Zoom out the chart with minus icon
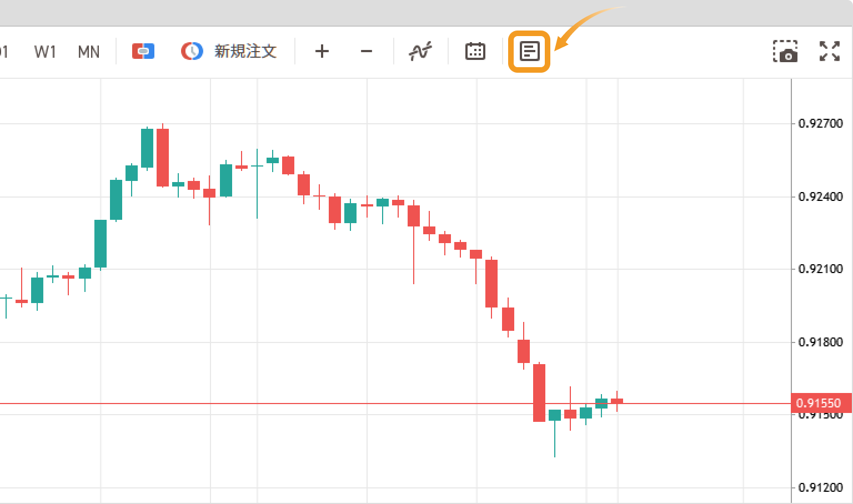The height and width of the screenshot is (504, 853). 367,52
